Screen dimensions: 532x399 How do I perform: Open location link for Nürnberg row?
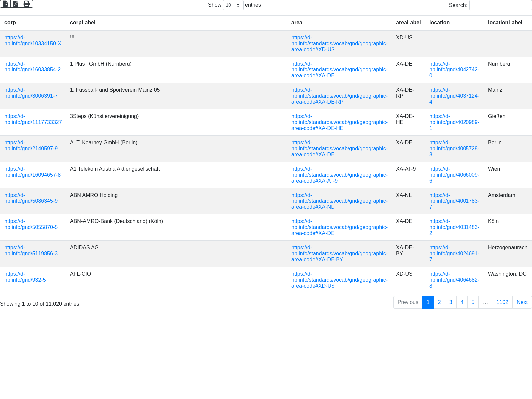click(454, 70)
